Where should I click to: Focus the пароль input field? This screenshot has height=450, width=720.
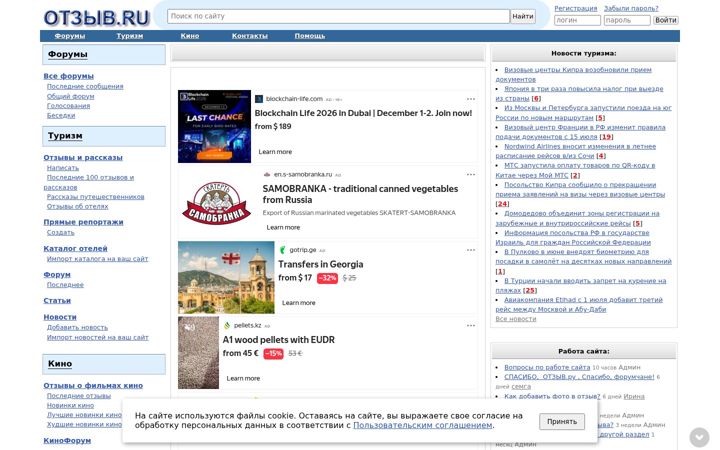click(x=627, y=20)
